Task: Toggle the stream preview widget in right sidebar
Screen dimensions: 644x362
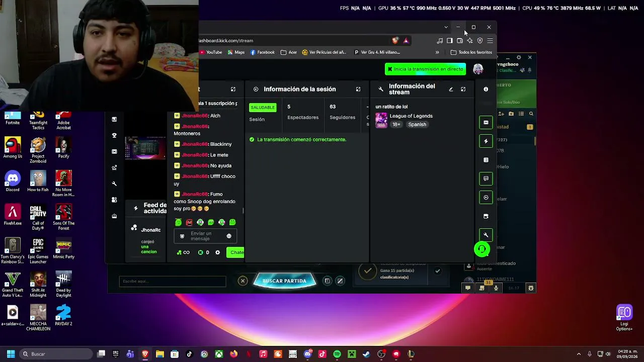Action: (x=486, y=122)
